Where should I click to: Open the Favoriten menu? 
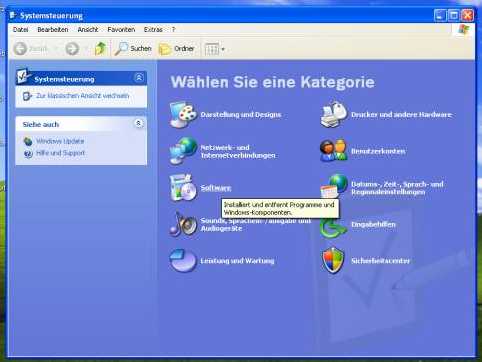(121, 30)
